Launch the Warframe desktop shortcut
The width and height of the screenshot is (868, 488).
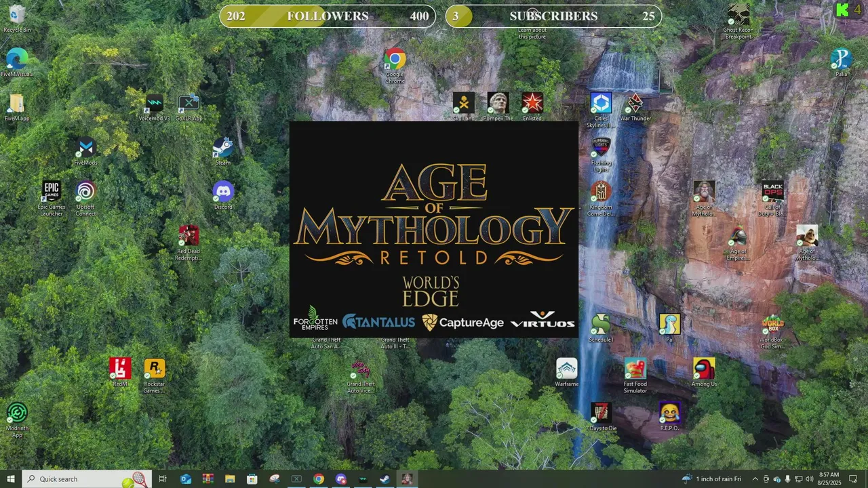click(x=566, y=372)
